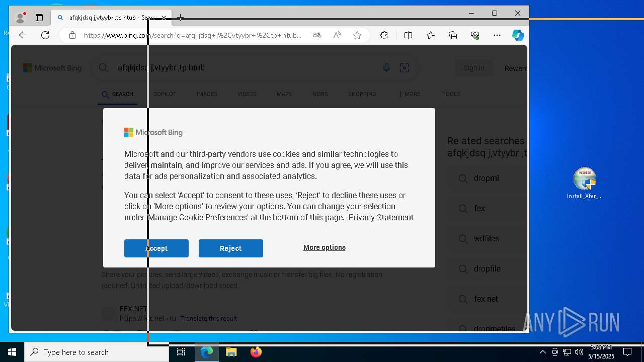Click the voice search microphone
644x362 pixels.
coord(386,68)
